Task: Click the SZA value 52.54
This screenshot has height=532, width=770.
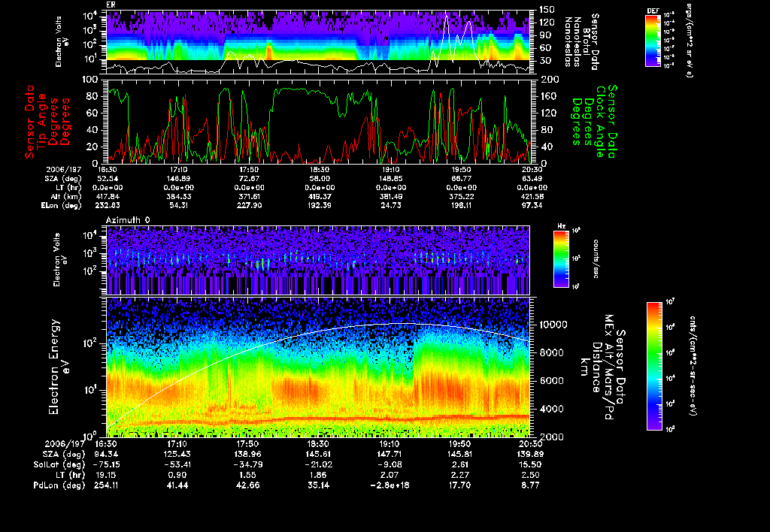Action: [108, 179]
